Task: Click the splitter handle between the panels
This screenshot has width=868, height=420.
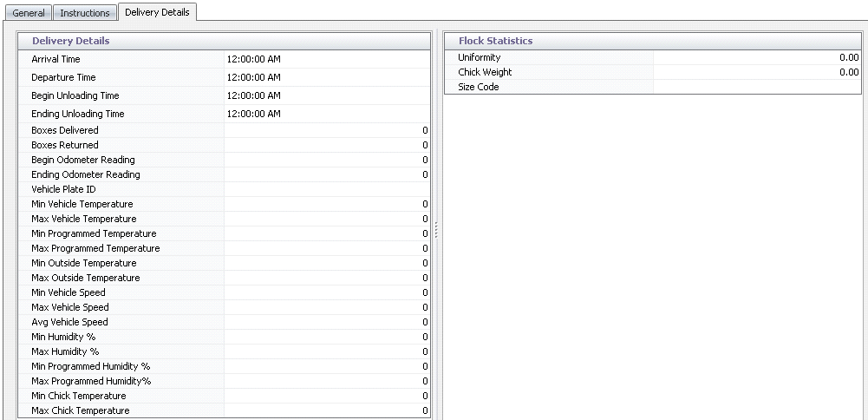Action: (436, 229)
